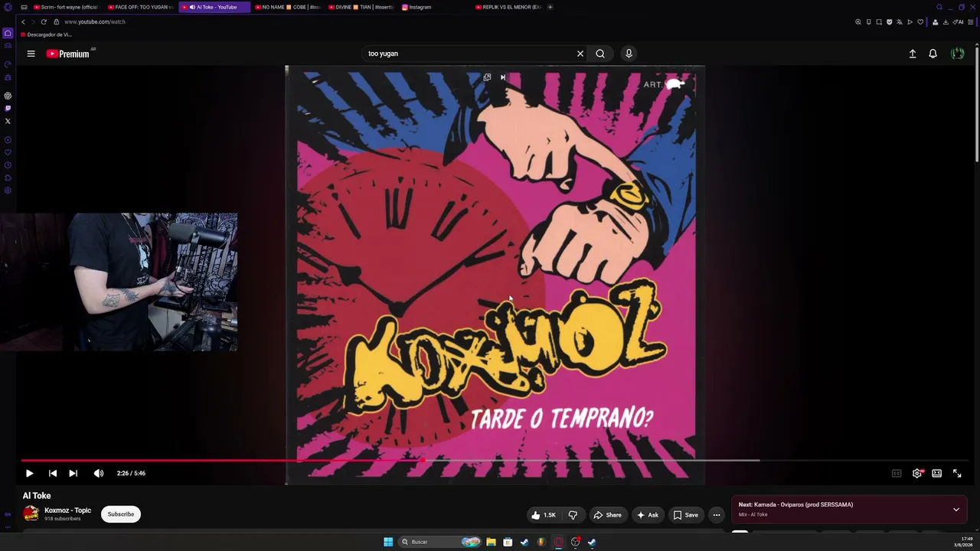Switch to the 'DIVINE TIAN' tab
Image resolution: width=980 pixels, height=551 pixels.
[x=361, y=7]
